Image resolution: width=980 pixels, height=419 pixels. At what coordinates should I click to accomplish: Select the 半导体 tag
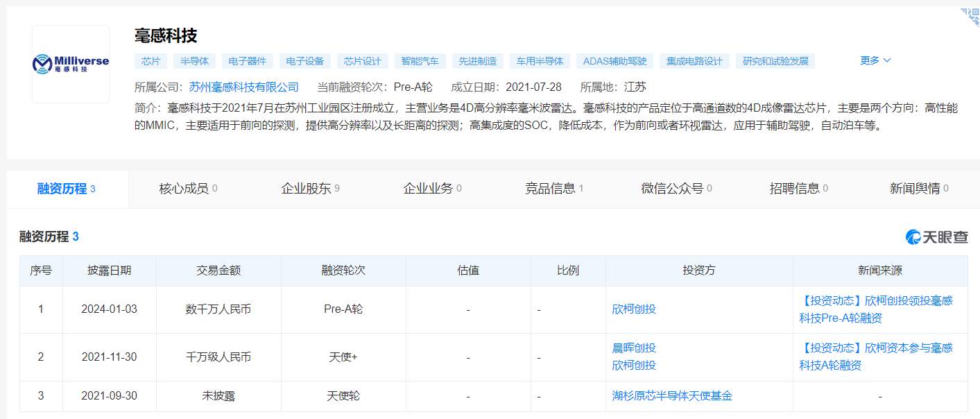[x=195, y=61]
